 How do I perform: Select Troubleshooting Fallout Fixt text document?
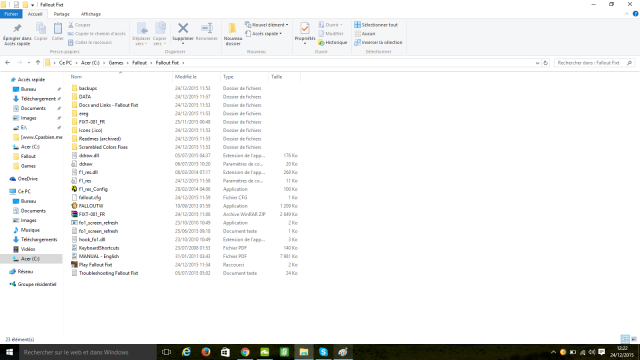point(108,273)
